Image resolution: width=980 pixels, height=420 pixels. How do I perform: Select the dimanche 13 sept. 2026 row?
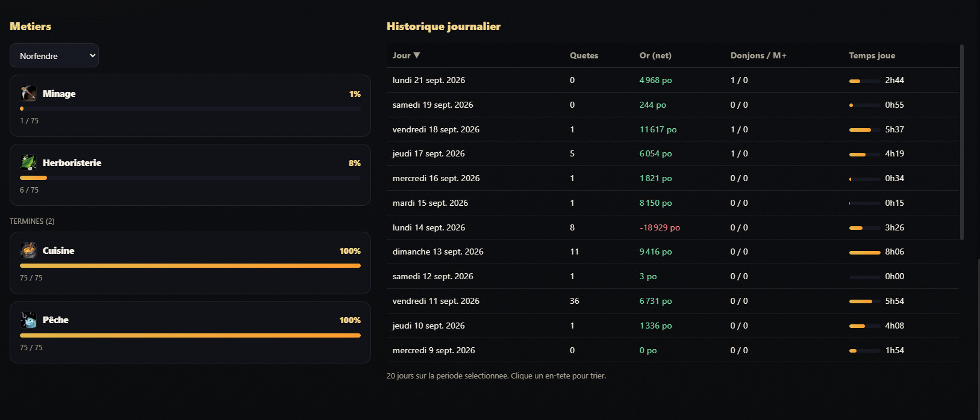click(672, 252)
